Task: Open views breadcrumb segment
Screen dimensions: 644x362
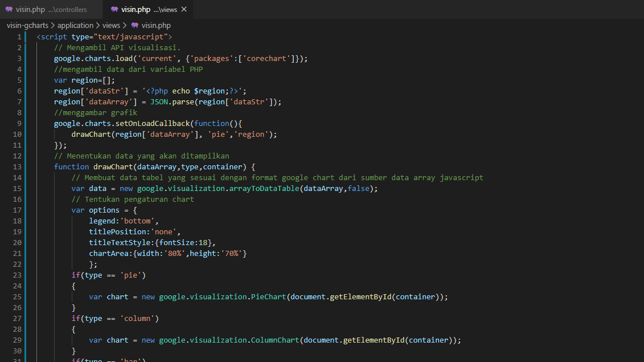Action: click(x=111, y=25)
